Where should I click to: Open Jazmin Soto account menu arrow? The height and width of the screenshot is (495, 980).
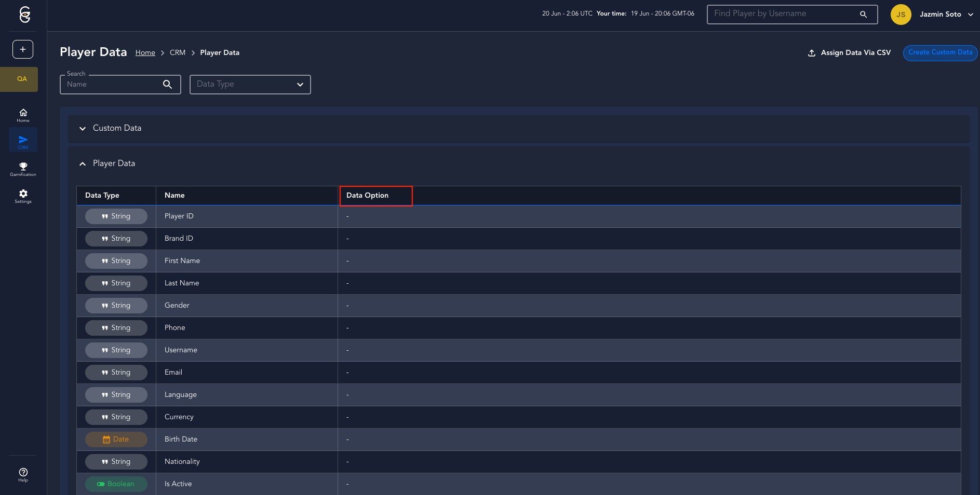[970, 15]
